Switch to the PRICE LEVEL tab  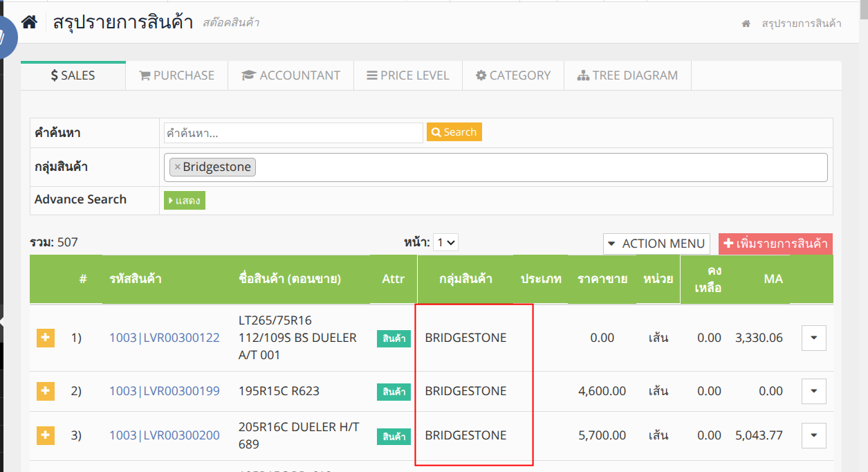tap(408, 75)
